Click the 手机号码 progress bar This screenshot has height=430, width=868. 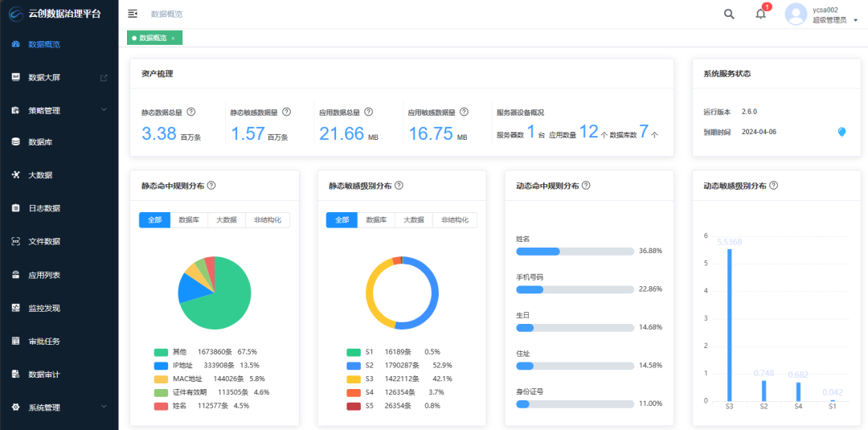click(575, 289)
